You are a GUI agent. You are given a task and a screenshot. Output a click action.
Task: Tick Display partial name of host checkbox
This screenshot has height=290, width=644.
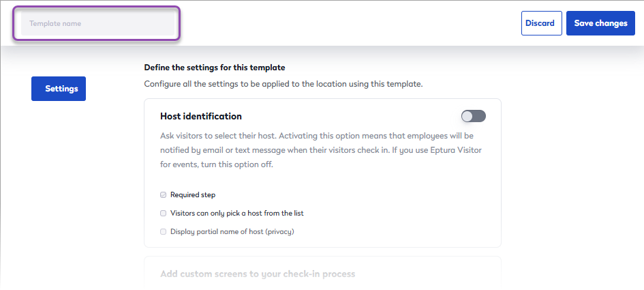click(x=163, y=231)
